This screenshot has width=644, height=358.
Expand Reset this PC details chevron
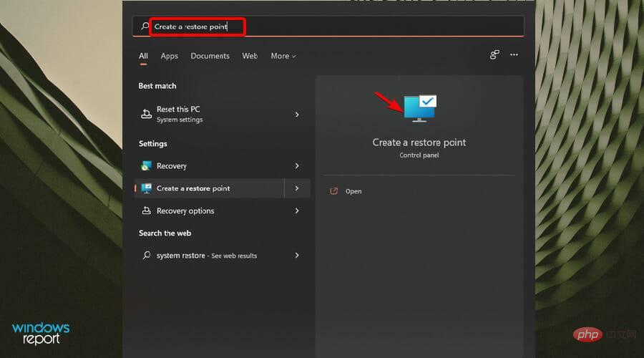pyautogui.click(x=297, y=115)
